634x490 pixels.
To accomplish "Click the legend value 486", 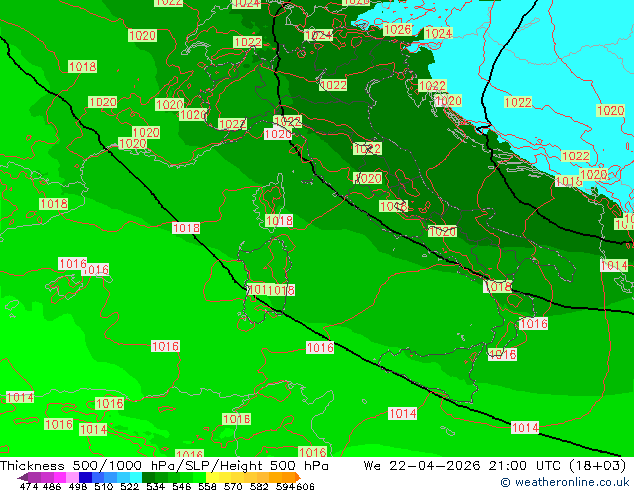I will click(52, 486).
